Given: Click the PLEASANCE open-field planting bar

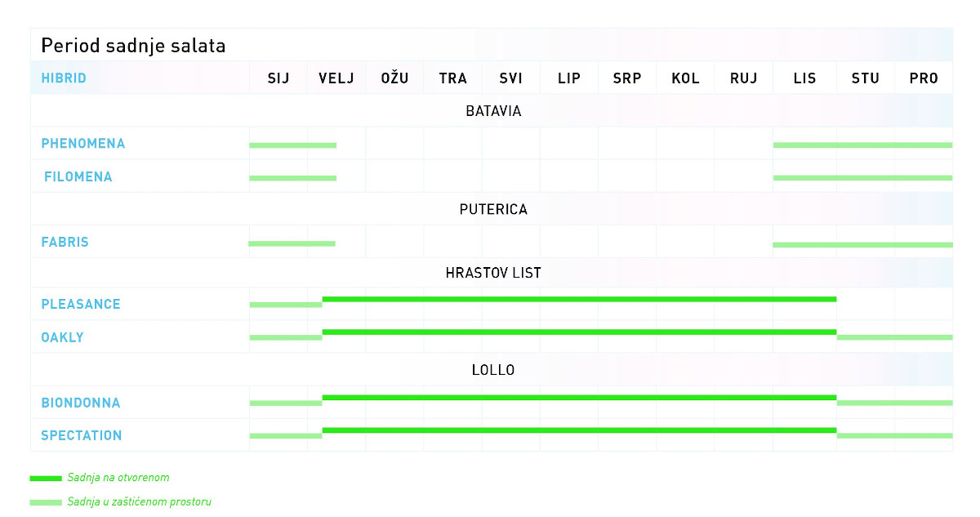Looking at the screenshot, I should 579,299.
